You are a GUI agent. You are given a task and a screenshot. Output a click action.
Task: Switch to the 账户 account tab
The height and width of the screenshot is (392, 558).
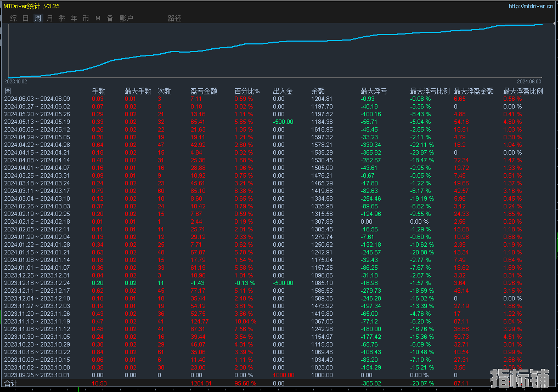(x=126, y=18)
